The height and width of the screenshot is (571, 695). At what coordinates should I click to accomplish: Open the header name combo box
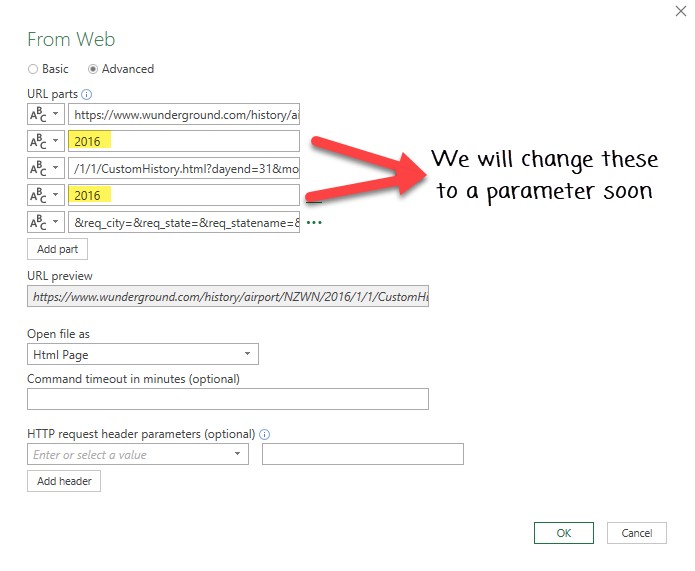(138, 454)
